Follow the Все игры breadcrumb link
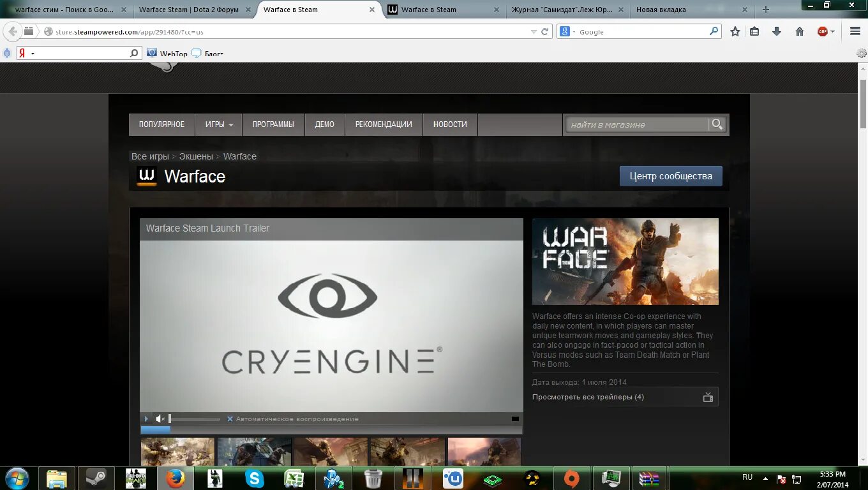 pos(150,156)
